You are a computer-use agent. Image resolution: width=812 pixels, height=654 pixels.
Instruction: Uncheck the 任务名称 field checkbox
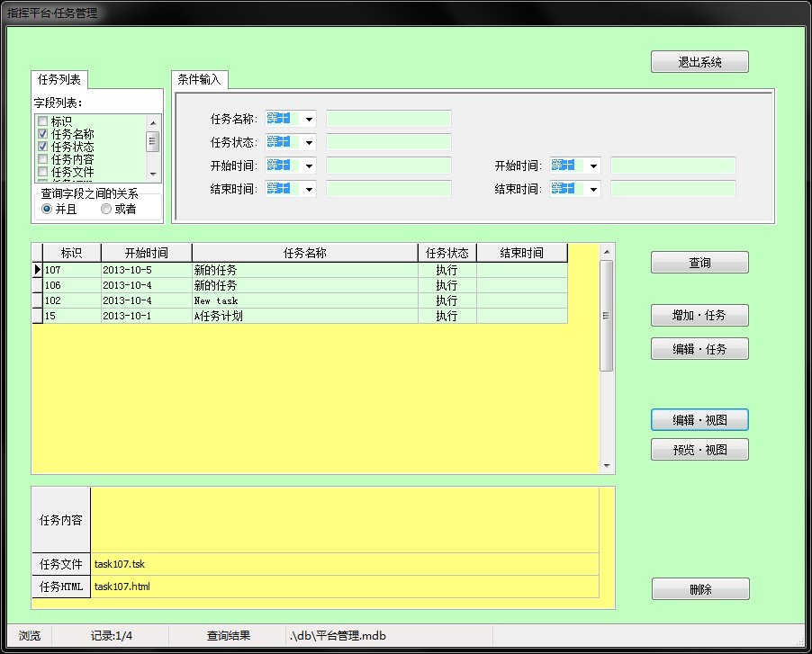pos(43,133)
